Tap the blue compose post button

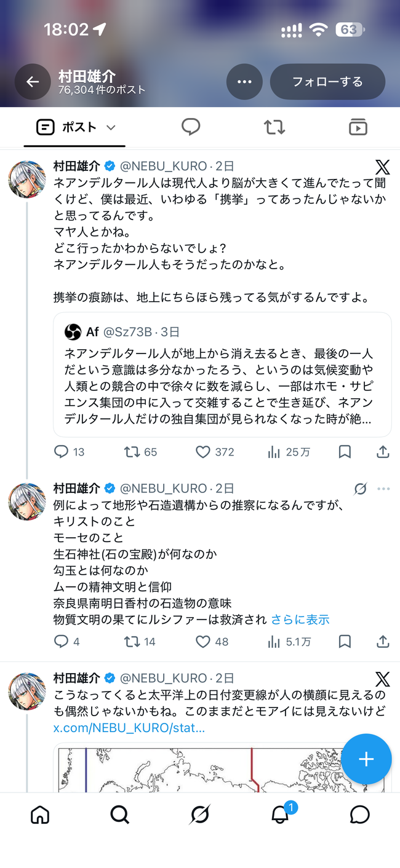pos(366,759)
